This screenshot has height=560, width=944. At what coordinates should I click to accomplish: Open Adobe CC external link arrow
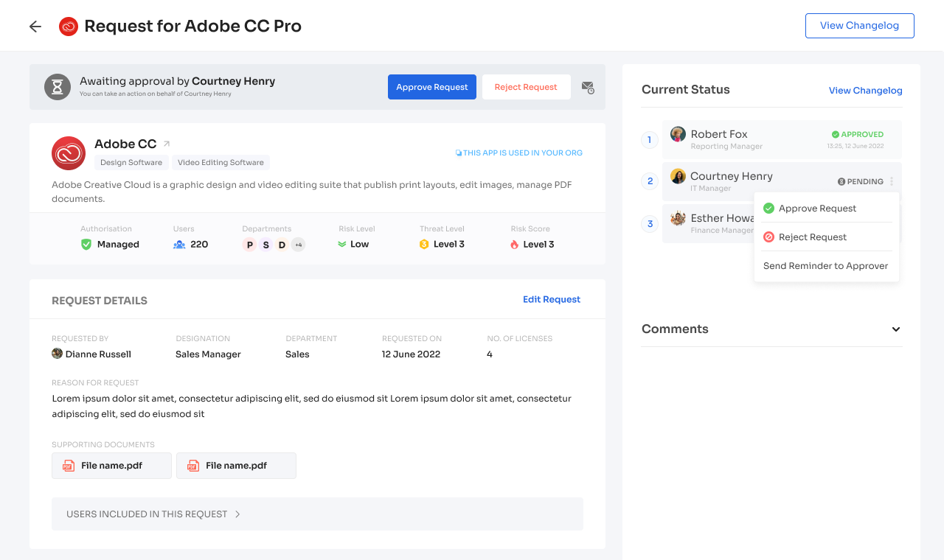(167, 144)
